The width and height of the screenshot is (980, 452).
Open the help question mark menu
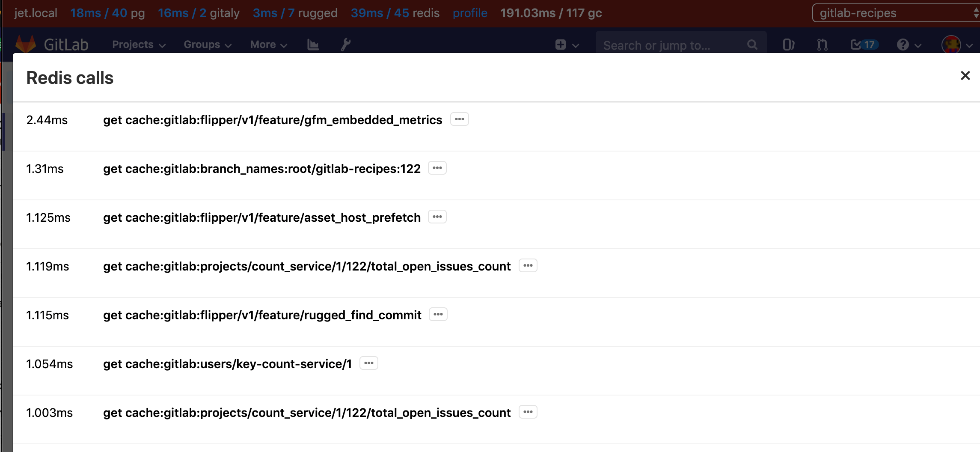[x=903, y=45]
